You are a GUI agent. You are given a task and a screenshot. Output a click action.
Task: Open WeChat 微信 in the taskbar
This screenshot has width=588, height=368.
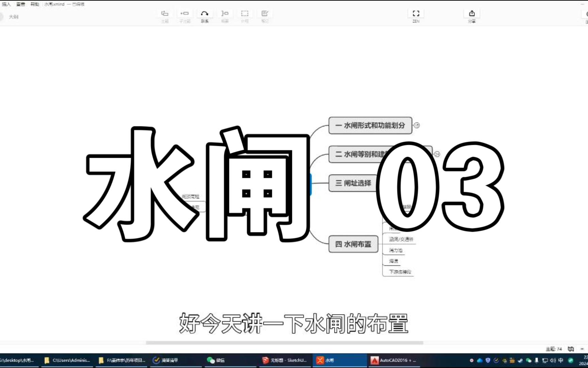coord(230,360)
